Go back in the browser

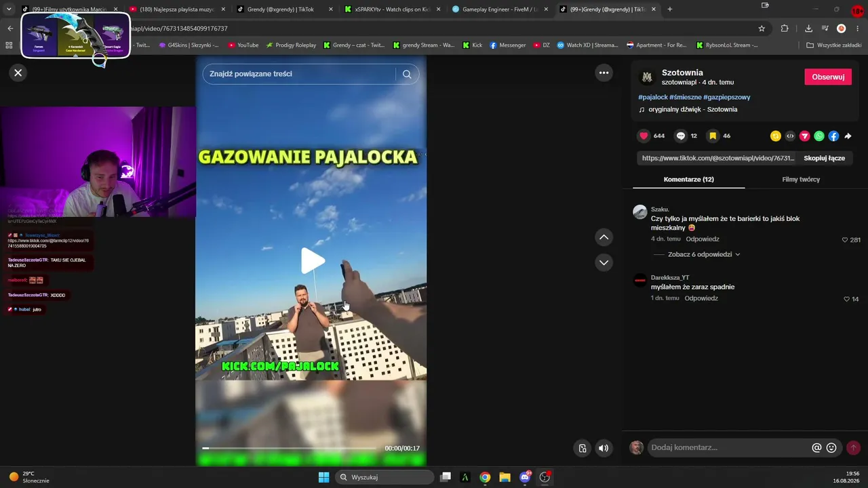10,28
